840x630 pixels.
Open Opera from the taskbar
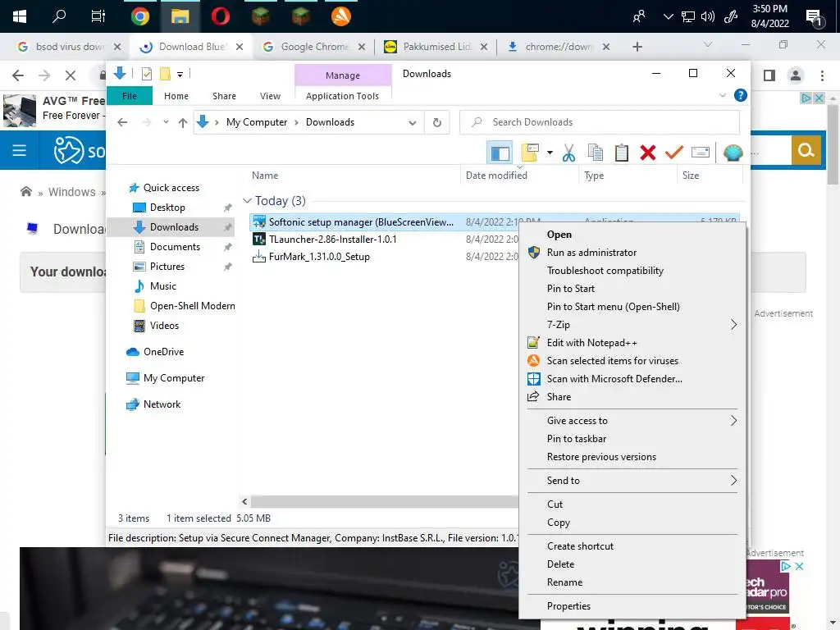pos(220,16)
